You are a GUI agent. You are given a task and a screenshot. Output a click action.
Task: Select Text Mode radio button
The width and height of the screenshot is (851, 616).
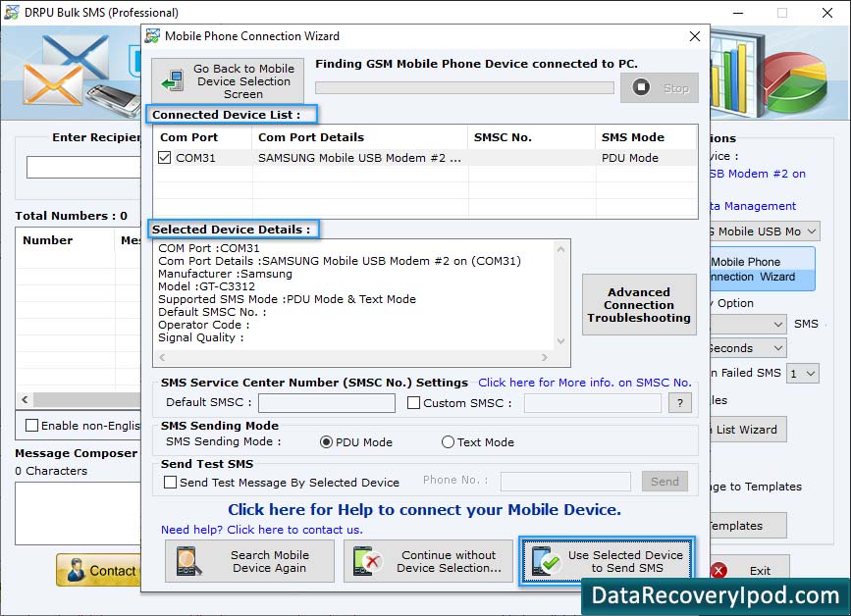(448, 442)
